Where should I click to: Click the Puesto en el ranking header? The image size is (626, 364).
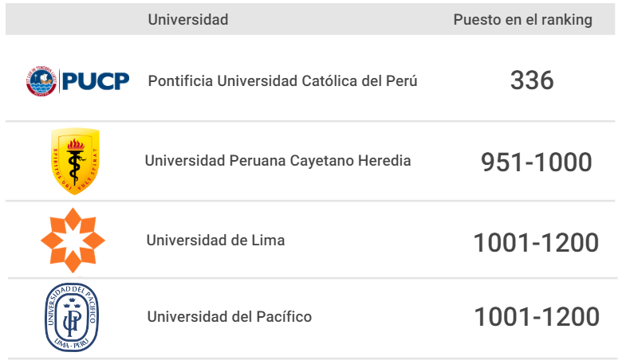pyautogui.click(x=522, y=20)
